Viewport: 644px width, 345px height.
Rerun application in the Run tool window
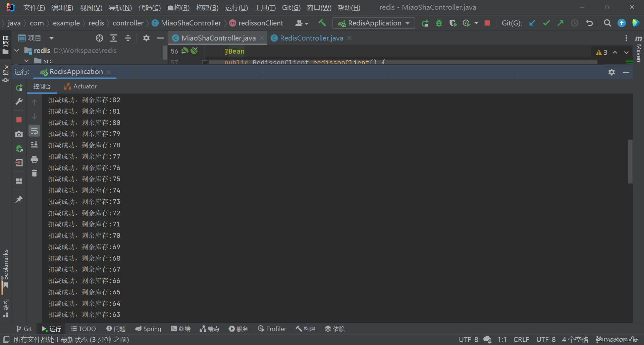[19, 88]
